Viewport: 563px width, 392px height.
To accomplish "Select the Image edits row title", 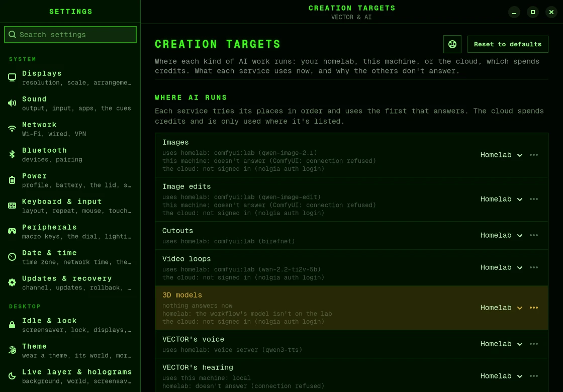I will (186, 186).
